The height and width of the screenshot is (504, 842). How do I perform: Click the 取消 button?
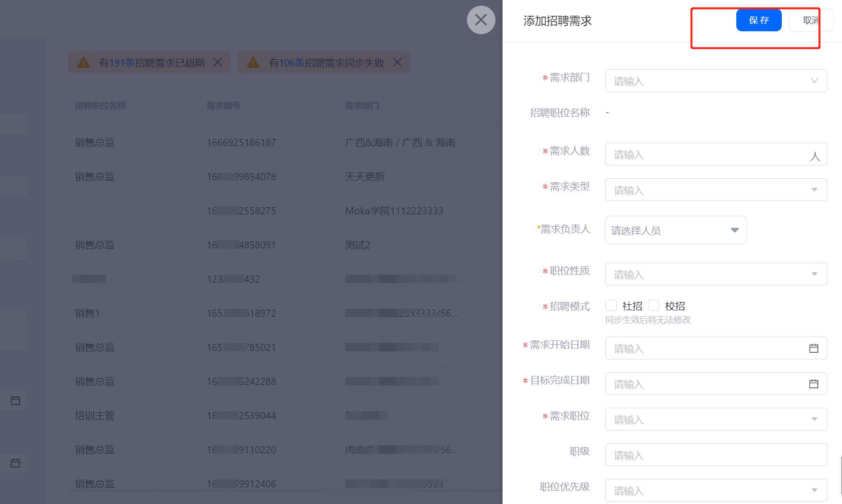coord(811,20)
